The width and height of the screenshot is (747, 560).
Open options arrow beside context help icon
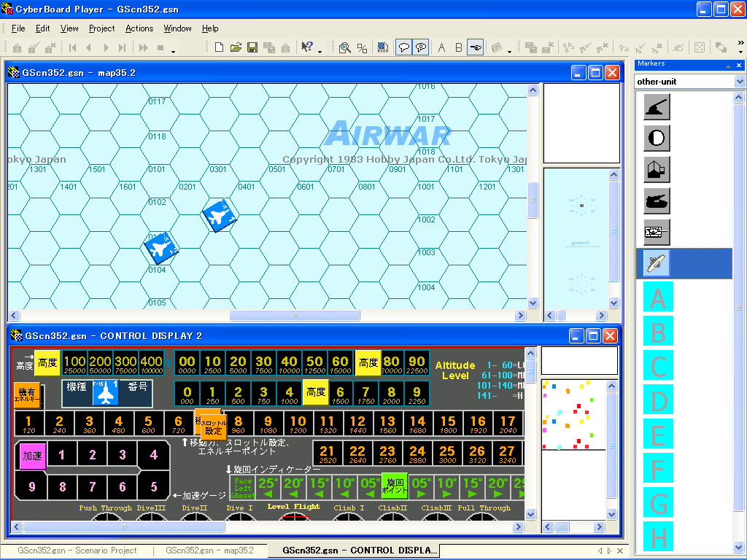point(320,52)
